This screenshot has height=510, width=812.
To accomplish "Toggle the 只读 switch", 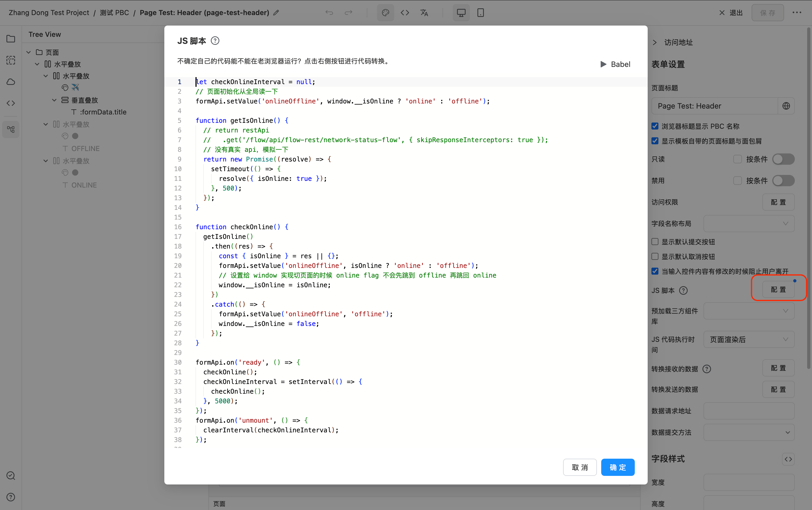I will click(783, 159).
